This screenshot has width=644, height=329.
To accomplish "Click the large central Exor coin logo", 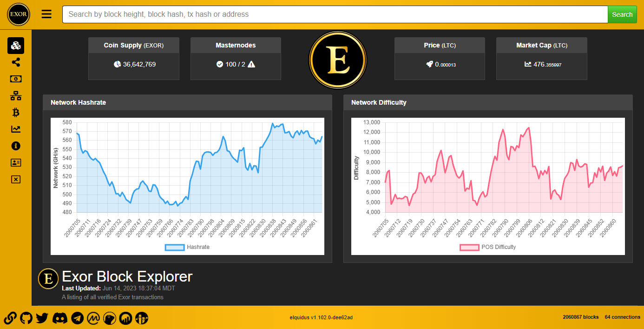I will [x=338, y=60].
